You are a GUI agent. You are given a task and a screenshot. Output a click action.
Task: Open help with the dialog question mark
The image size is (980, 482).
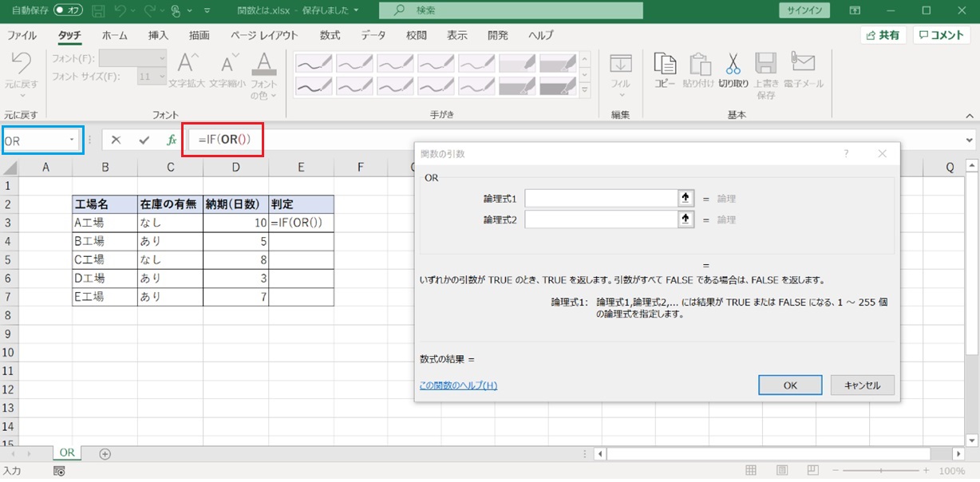click(x=846, y=154)
